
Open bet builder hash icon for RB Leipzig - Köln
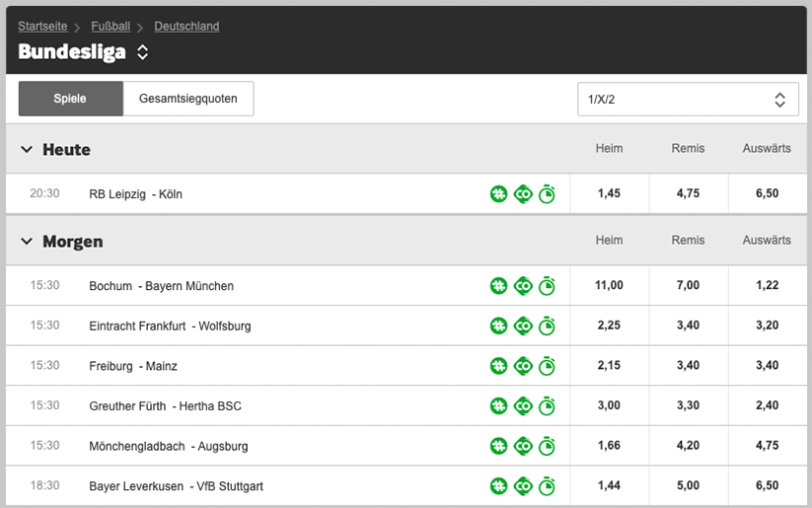498,194
